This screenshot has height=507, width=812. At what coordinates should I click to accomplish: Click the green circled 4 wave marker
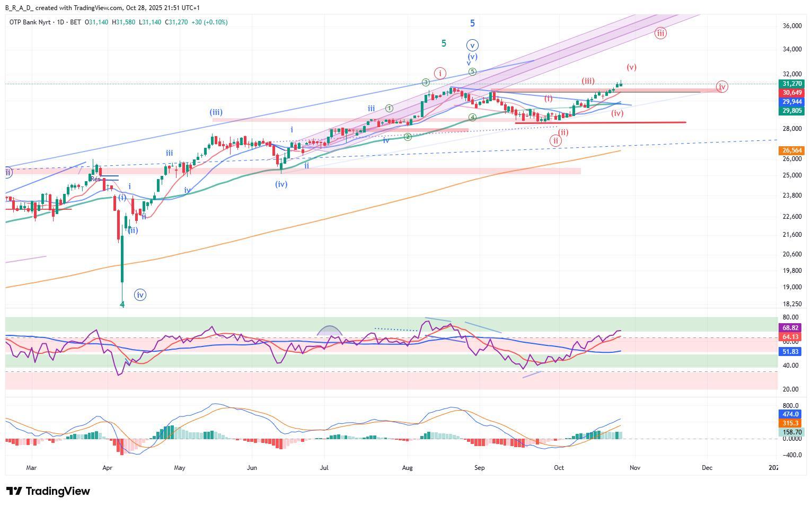pos(472,118)
